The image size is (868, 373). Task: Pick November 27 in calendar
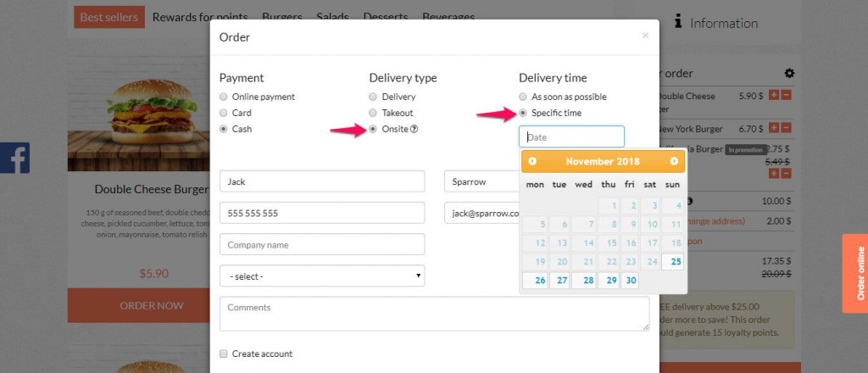pyautogui.click(x=559, y=281)
